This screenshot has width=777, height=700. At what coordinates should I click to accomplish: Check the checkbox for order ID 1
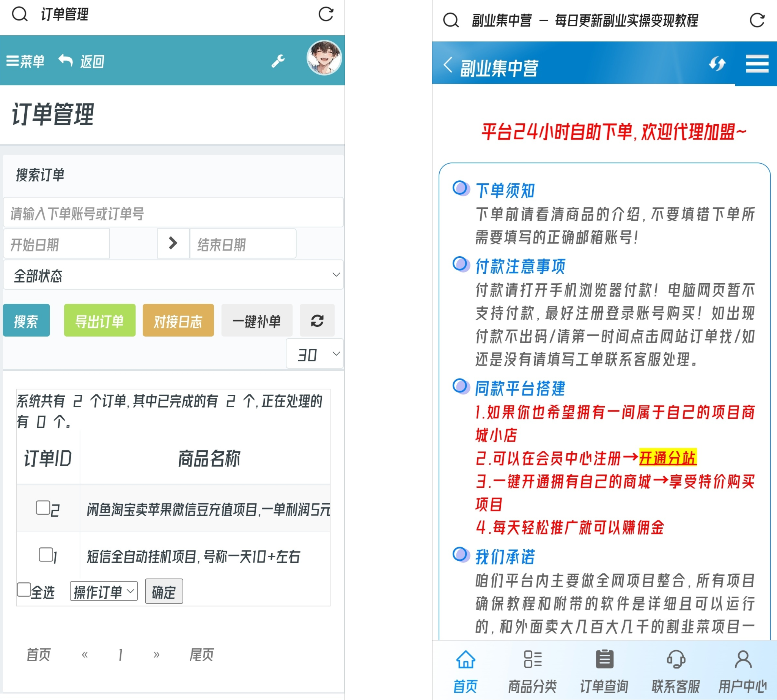(x=46, y=555)
